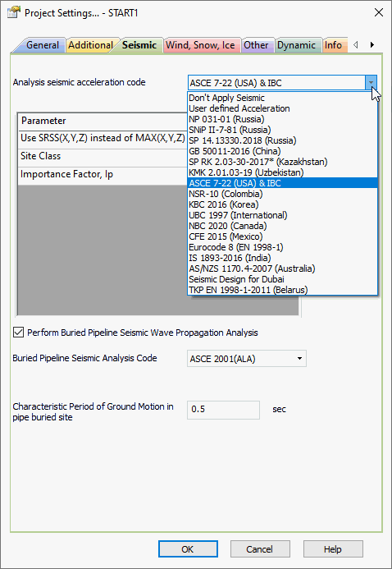392x569 pixels.
Task: Choose IS 1893-2016 (India) code
Action: pyautogui.click(x=283, y=258)
